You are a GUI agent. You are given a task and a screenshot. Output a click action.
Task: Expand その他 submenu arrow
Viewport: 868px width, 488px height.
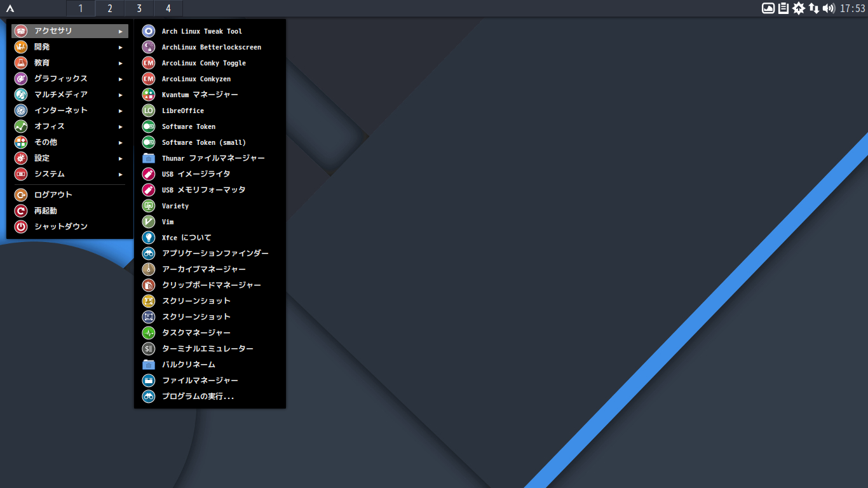point(121,142)
